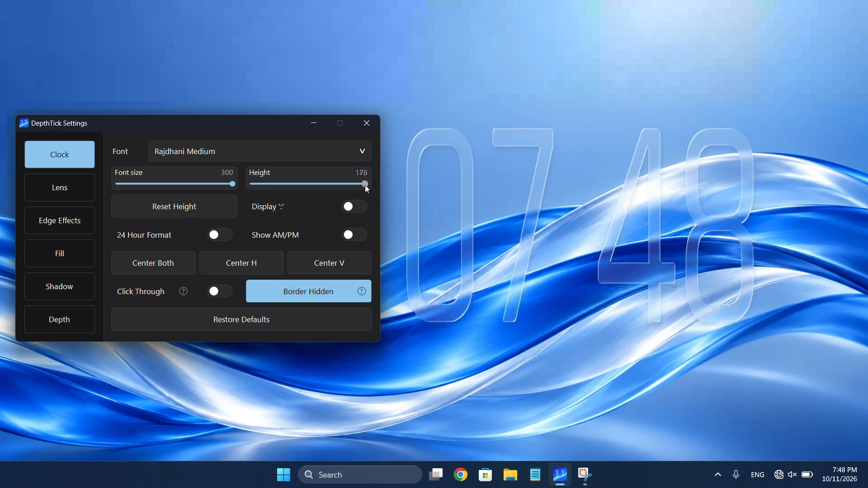Close the DepthTick Settings window
Viewport: 868px width, 488px height.
(x=367, y=123)
